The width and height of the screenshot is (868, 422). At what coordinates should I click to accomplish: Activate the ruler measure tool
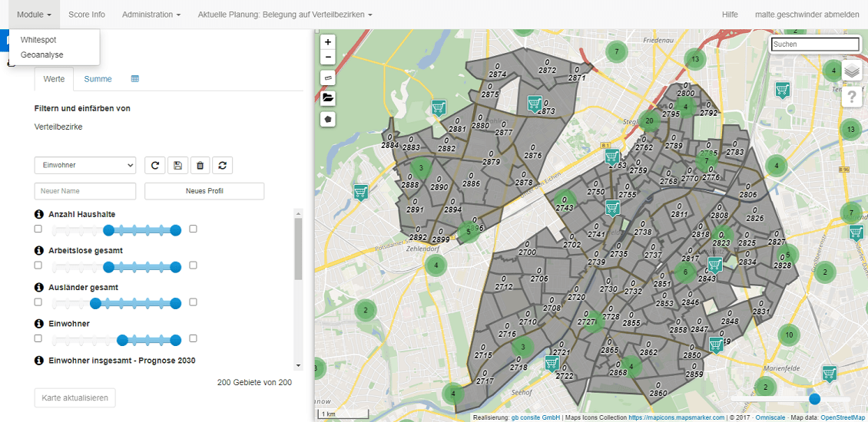tap(328, 77)
